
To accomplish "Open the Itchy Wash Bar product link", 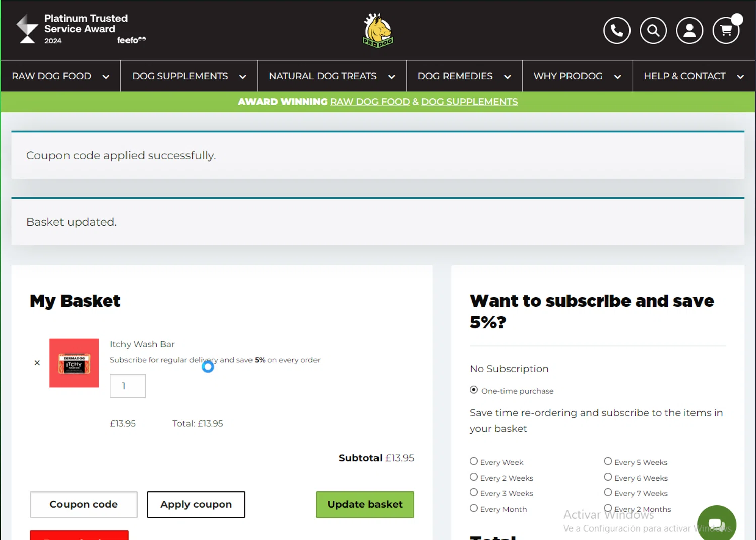I will click(142, 344).
